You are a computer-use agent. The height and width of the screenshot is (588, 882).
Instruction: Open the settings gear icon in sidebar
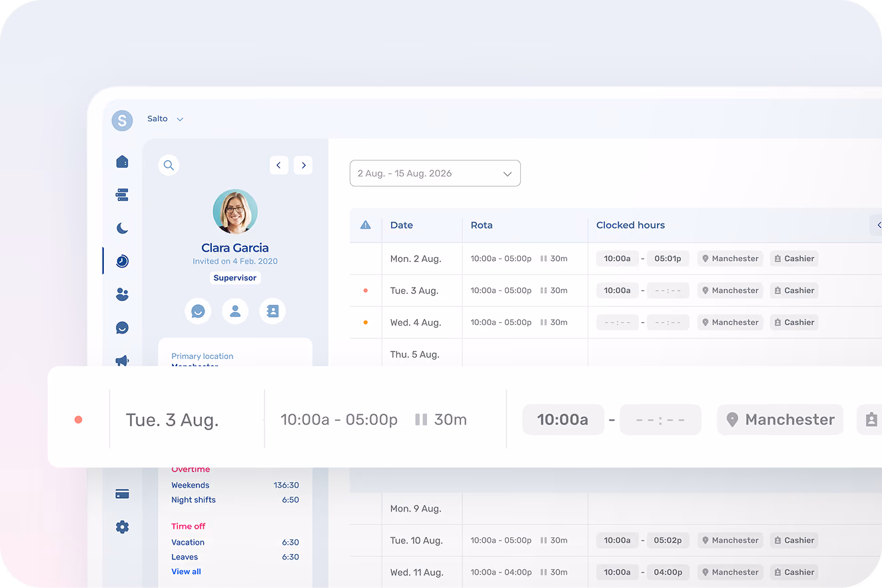122,527
